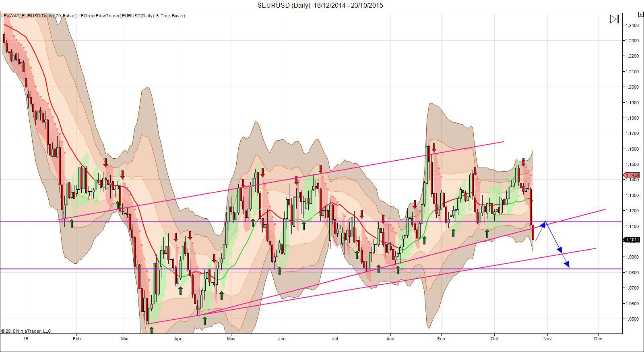Screen dimensions: 644x352
Task: Click the 1.0700 price axis label
Action: tap(633, 288)
